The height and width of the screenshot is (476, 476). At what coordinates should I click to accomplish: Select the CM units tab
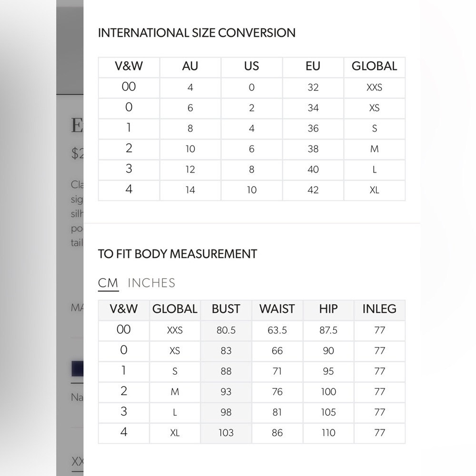108,283
